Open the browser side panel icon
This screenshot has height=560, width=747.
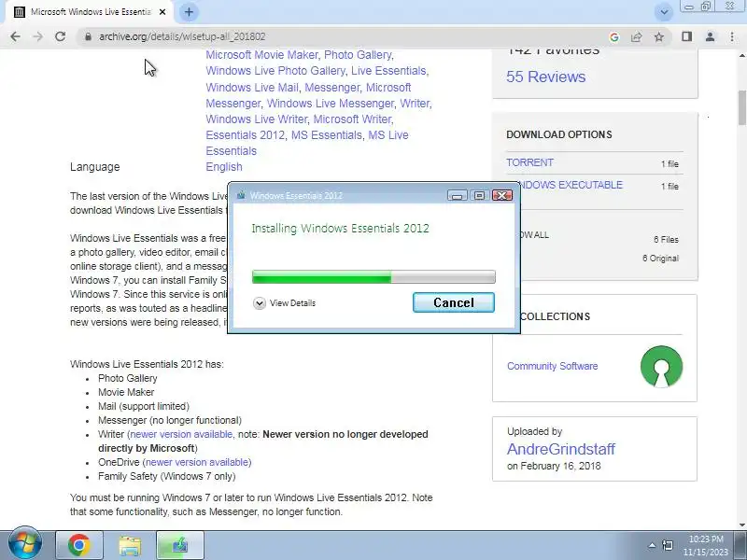point(686,36)
